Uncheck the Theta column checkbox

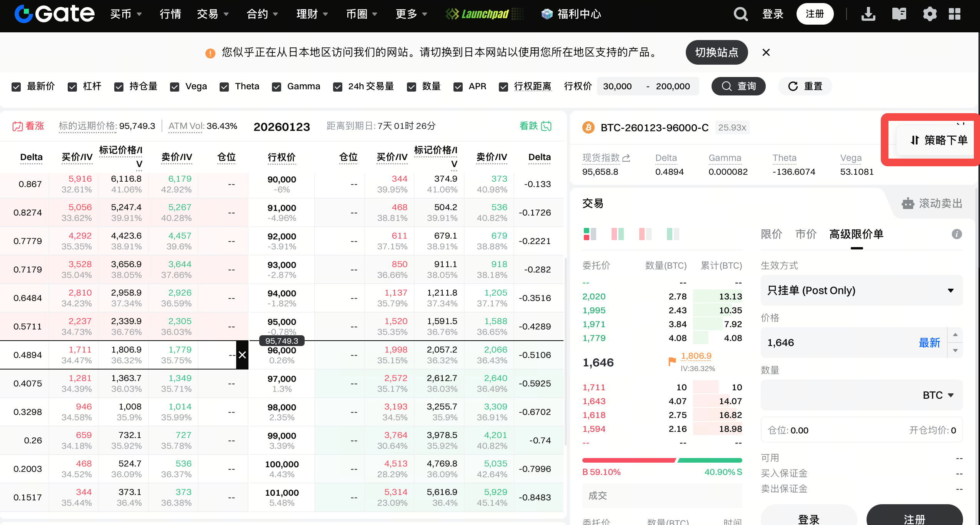pyautogui.click(x=224, y=87)
